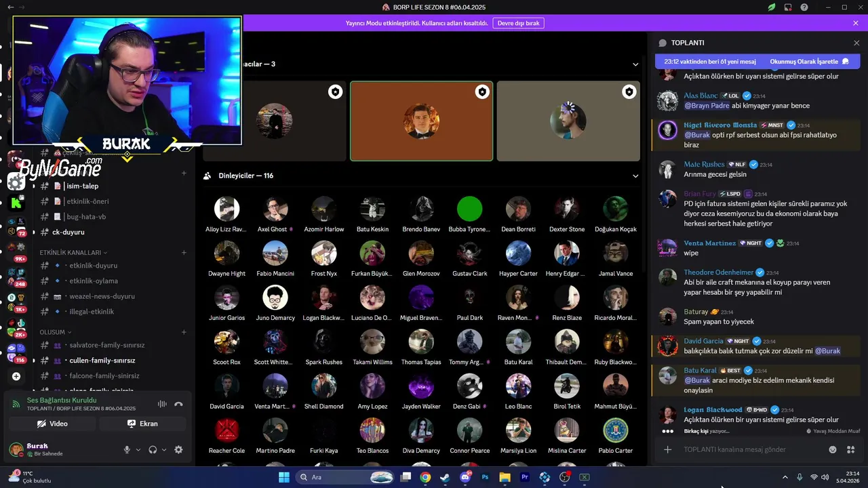Screen dimensions: 868x488
Task: Click Okunmuş Olarak İşaretle
Action: point(809,62)
